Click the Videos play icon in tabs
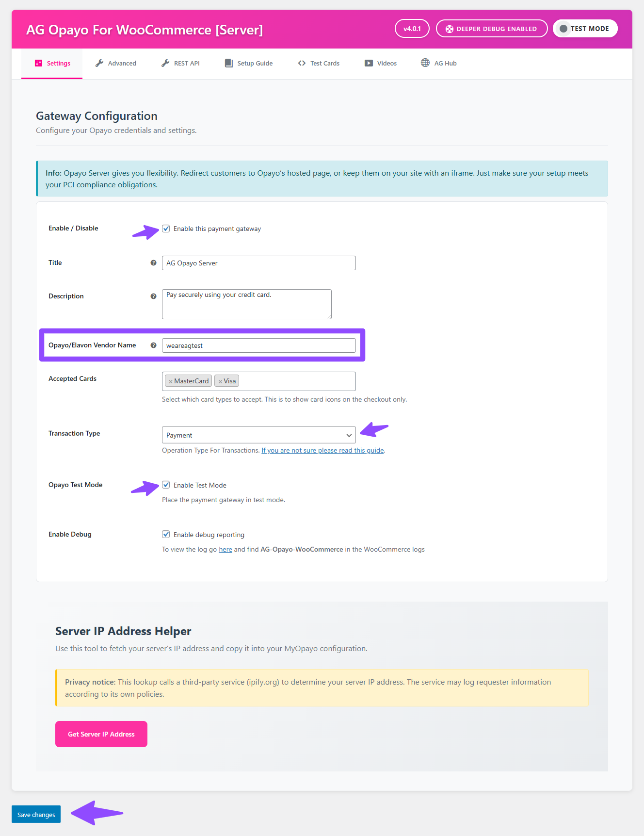 click(x=369, y=63)
